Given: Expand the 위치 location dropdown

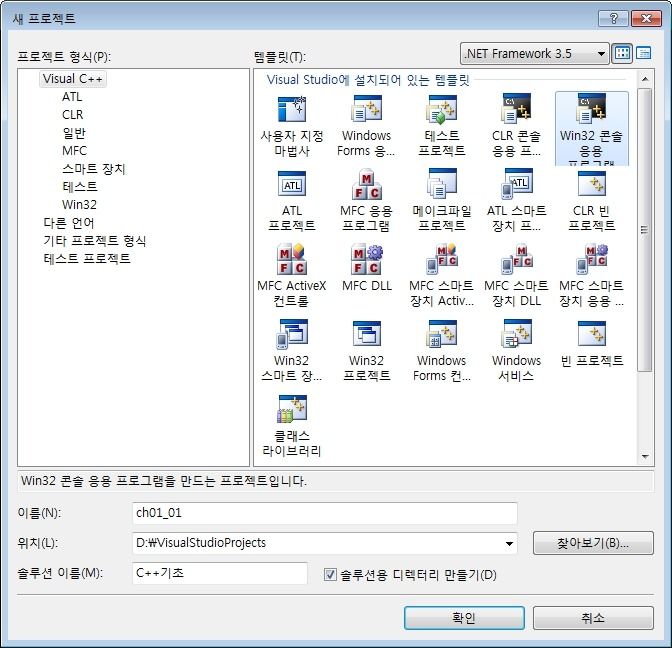Looking at the screenshot, I should [509, 543].
